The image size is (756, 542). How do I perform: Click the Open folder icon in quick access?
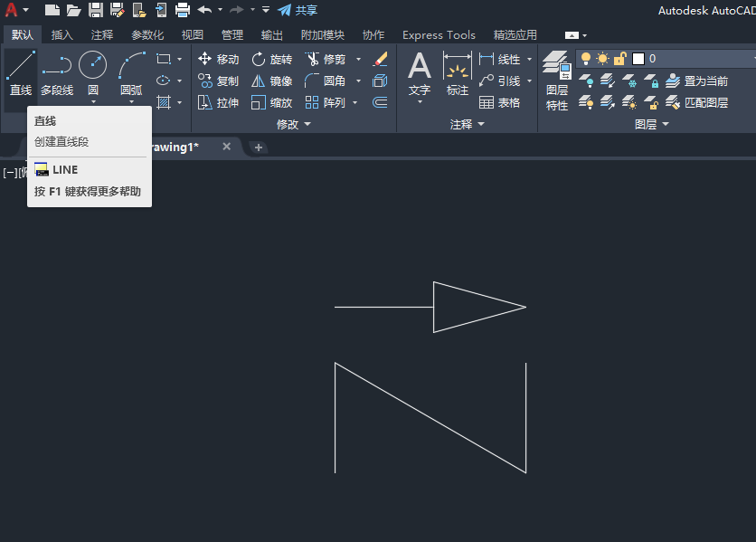(73, 10)
